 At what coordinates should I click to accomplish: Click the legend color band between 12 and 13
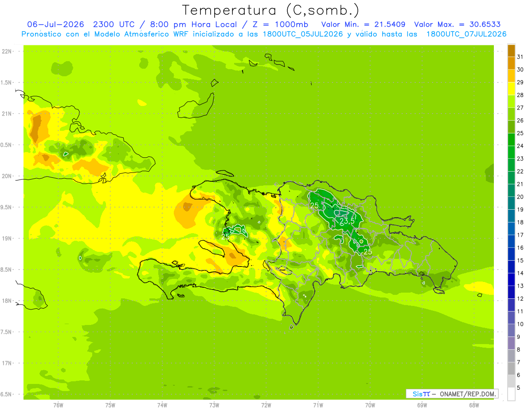[x=511, y=292]
